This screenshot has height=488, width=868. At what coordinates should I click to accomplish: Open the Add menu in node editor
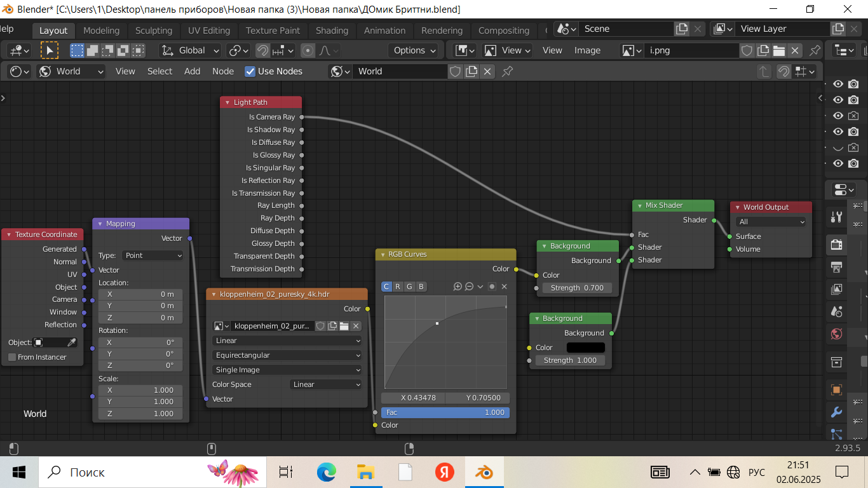[192, 72]
